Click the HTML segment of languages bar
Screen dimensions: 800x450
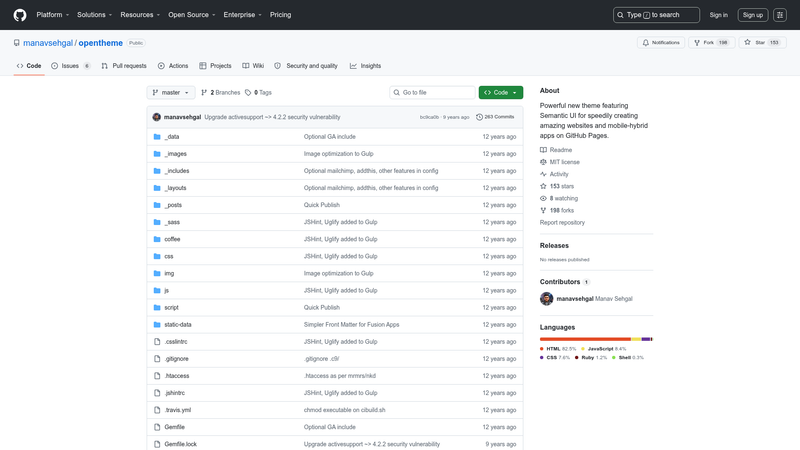[585, 339]
